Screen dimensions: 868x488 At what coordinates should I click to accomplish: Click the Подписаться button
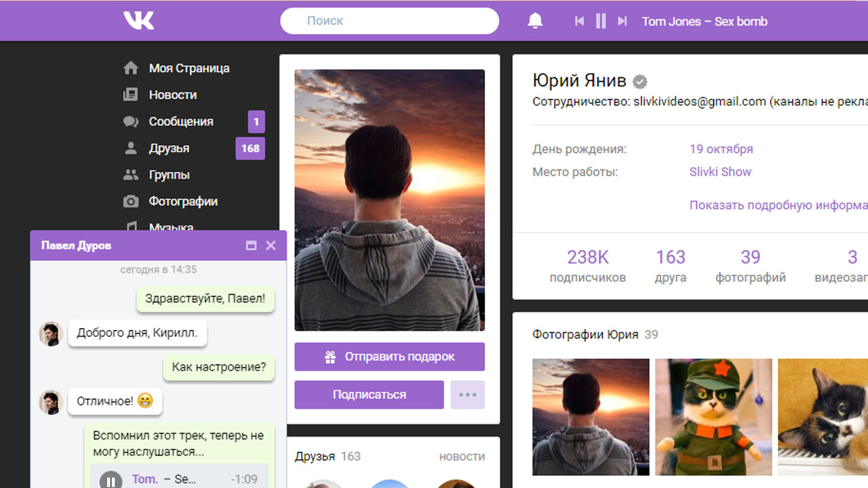pos(369,394)
